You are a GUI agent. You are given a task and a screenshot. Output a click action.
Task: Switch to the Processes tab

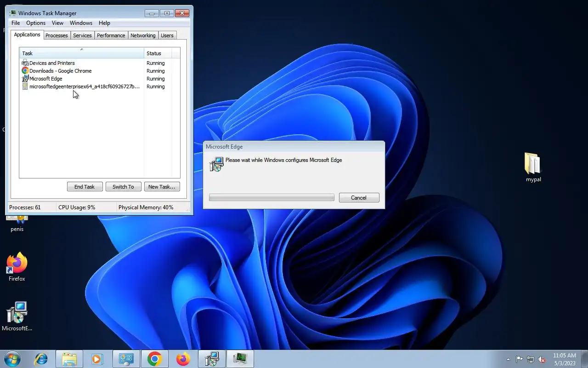click(57, 35)
